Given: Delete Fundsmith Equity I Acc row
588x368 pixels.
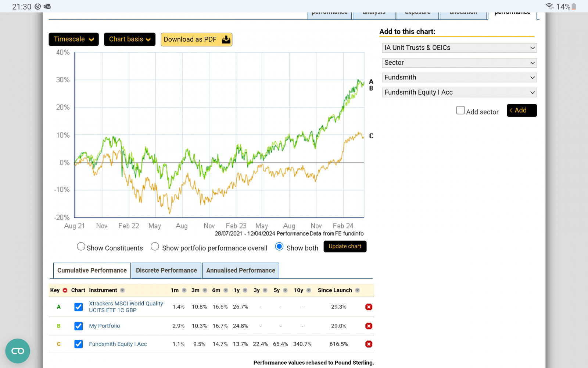Looking at the screenshot, I should tap(369, 344).
